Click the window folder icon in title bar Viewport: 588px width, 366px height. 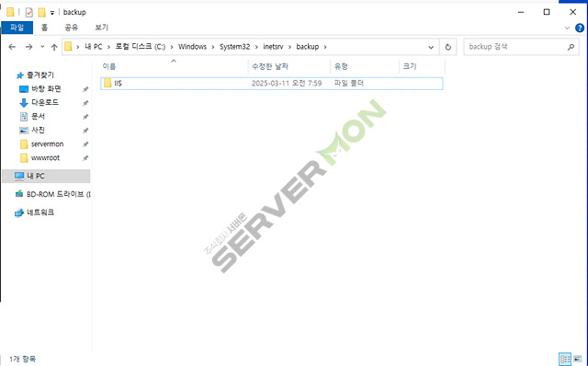pos(10,12)
